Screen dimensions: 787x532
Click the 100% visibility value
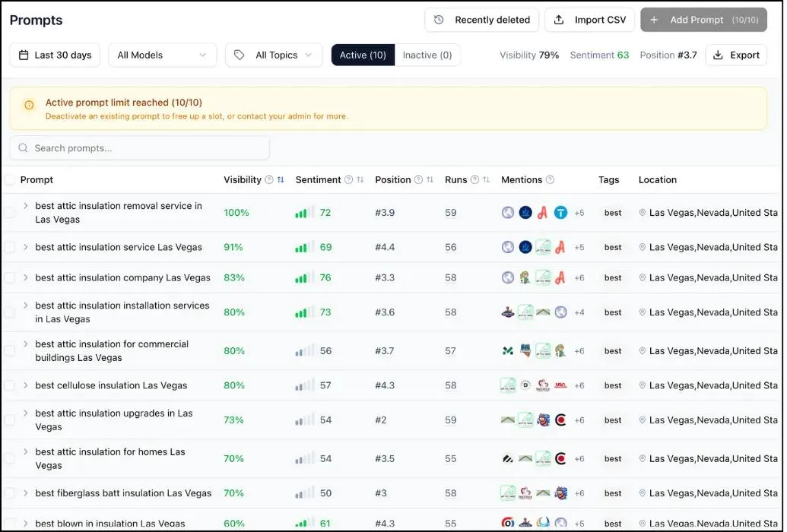236,213
